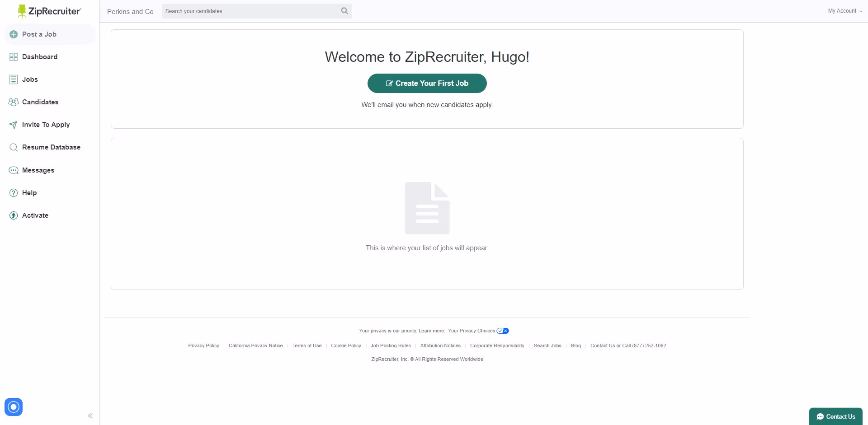This screenshot has height=425, width=868.
Task: Open Blog footer link
Action: [x=576, y=346]
